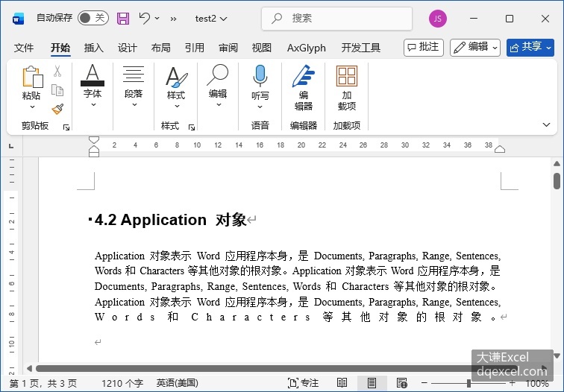Image resolution: width=564 pixels, height=392 pixels.
Task: Open the 文件 menu tab
Action: (24, 48)
